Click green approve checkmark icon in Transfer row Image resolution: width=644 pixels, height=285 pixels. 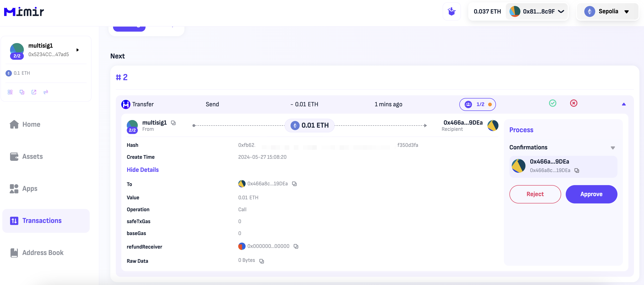(x=552, y=103)
